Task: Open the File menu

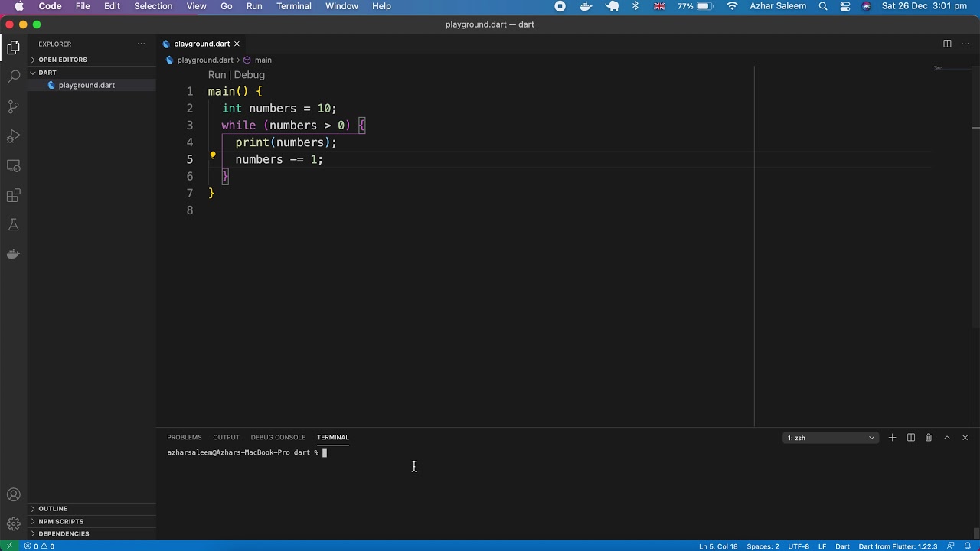Action: 83,6
